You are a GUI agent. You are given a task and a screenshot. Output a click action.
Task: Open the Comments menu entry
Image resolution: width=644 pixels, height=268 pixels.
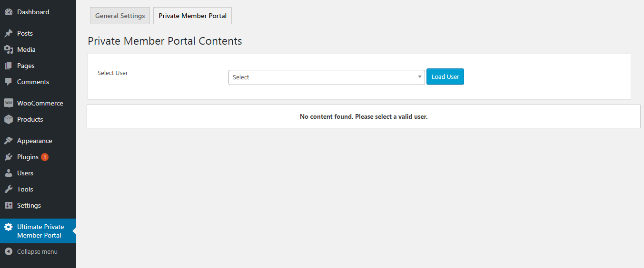tap(38, 82)
